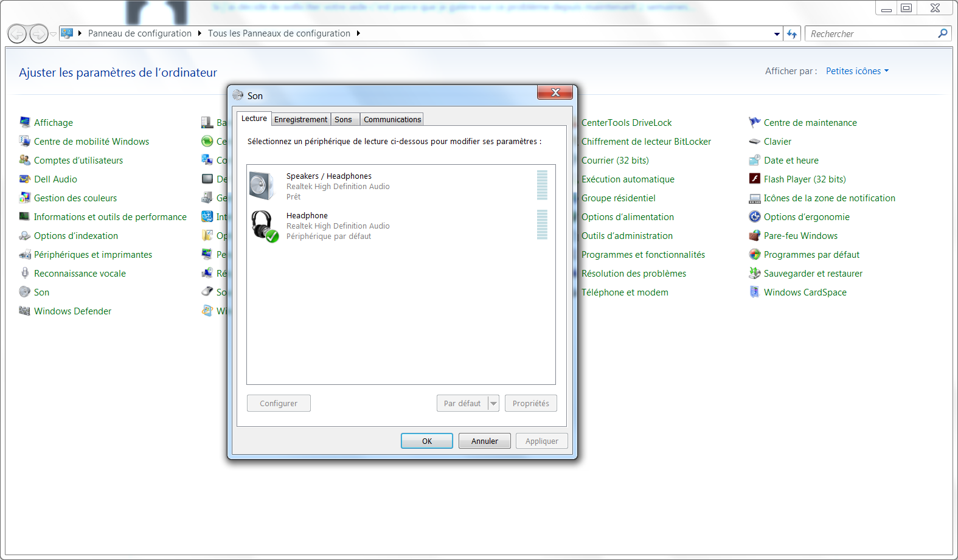Open the Programmes et fonctionnalités link
The width and height of the screenshot is (958, 560).
643,254
